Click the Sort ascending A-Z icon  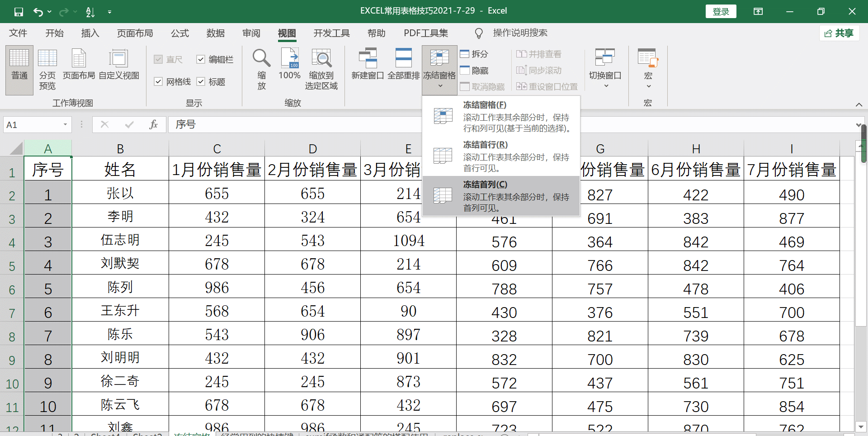click(90, 12)
